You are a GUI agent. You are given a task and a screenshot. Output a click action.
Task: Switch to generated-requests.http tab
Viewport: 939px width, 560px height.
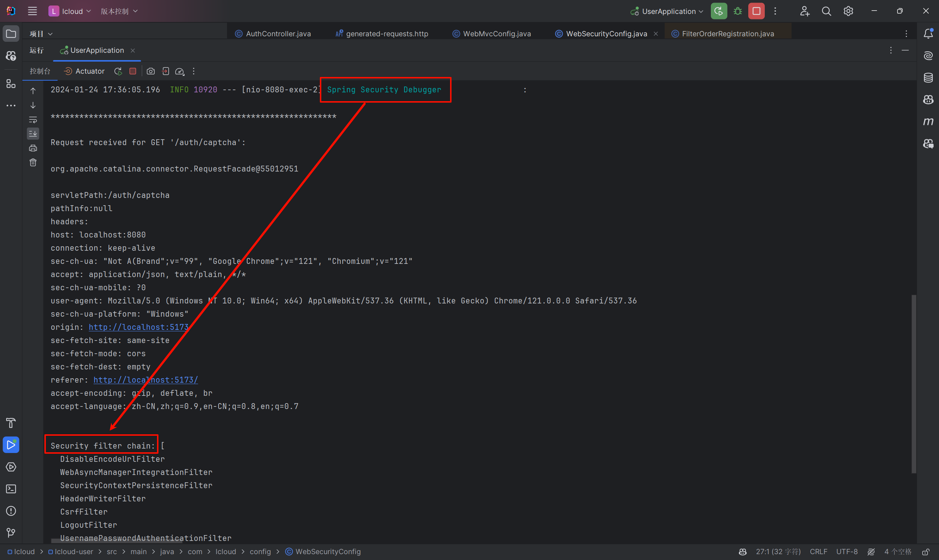382,34
